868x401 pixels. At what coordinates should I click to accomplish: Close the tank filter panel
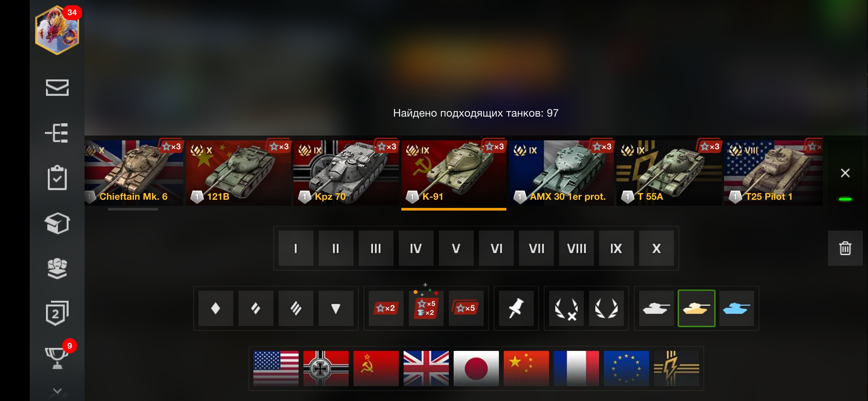[x=845, y=173]
